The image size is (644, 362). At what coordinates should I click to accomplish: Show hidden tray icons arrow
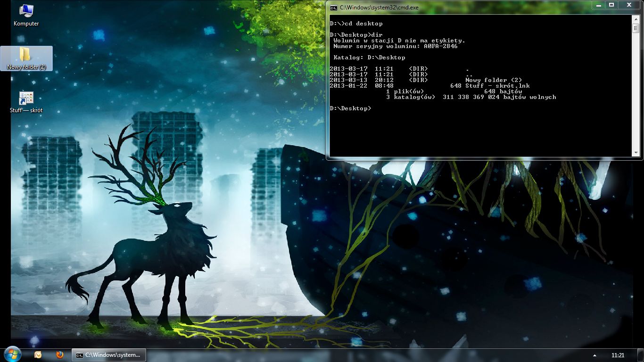(594, 355)
